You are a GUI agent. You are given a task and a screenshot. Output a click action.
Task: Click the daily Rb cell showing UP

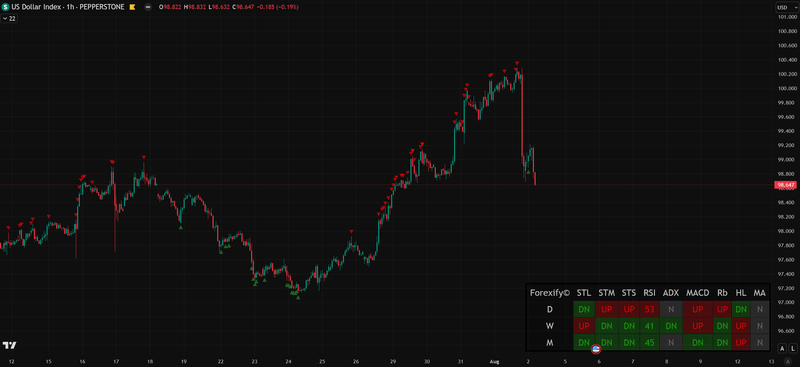tap(722, 309)
